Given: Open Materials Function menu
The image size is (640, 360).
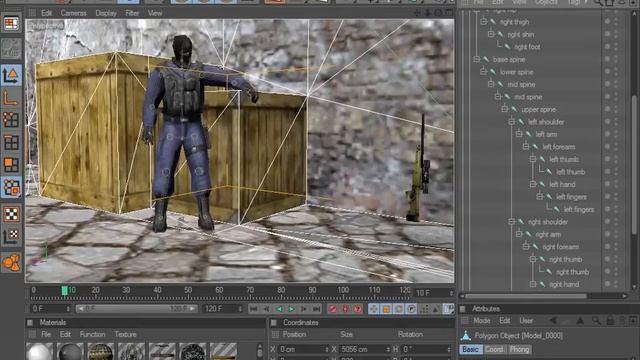Looking at the screenshot, I should (x=93, y=334).
